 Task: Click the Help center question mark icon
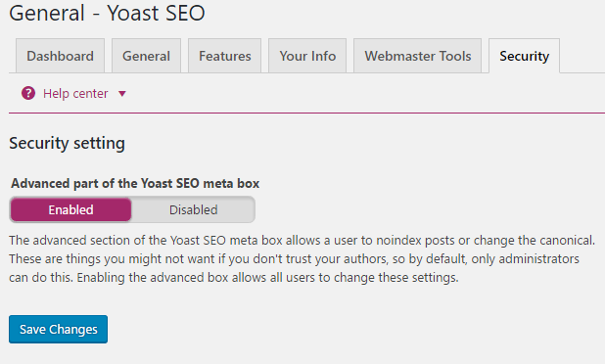28,93
